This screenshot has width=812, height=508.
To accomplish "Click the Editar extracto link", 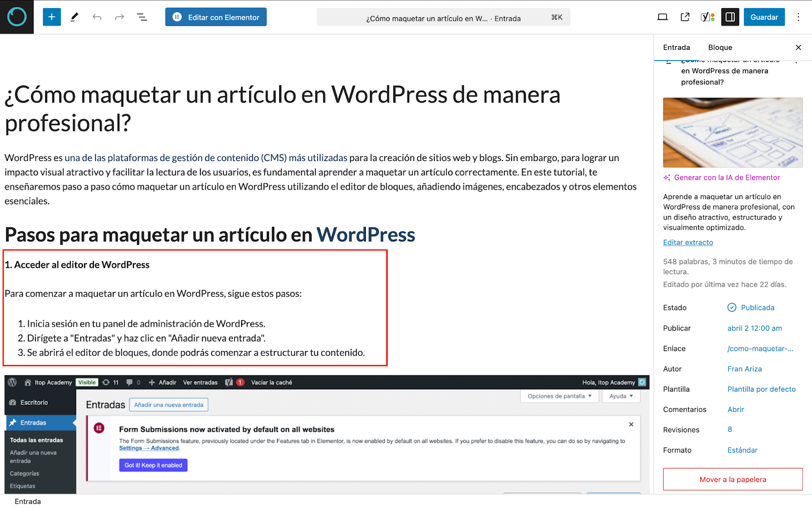I will pos(688,243).
